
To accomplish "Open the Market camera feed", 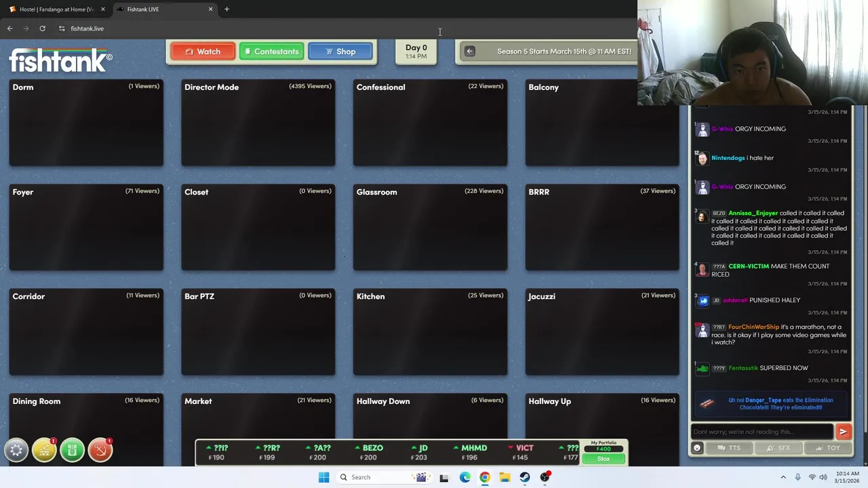I will [258, 415].
